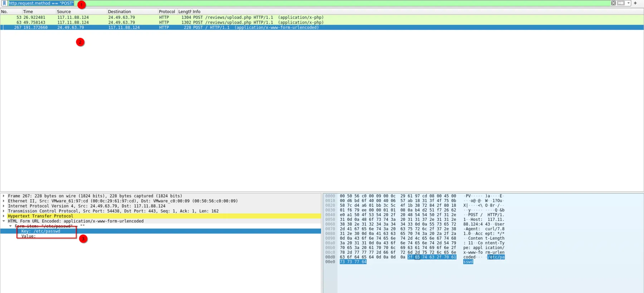Select packet 267 POST / row
Viewport: 644px width, 293px height.
(x=322, y=27)
